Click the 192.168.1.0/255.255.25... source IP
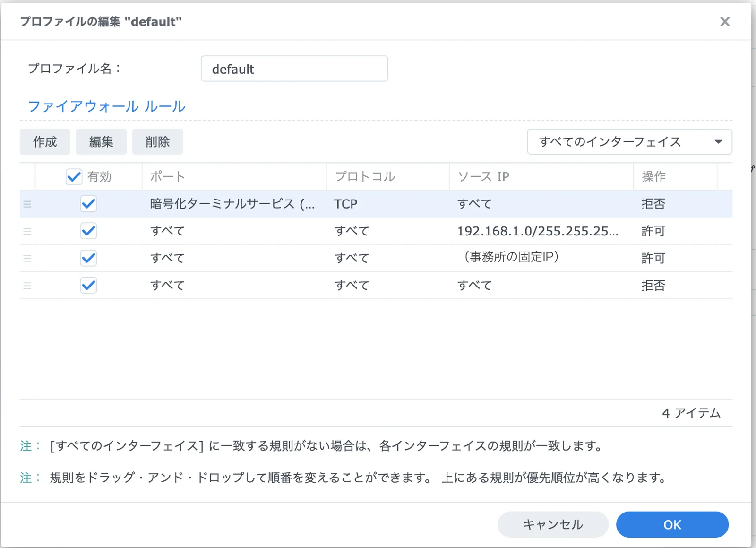This screenshot has width=756, height=548. (x=538, y=231)
